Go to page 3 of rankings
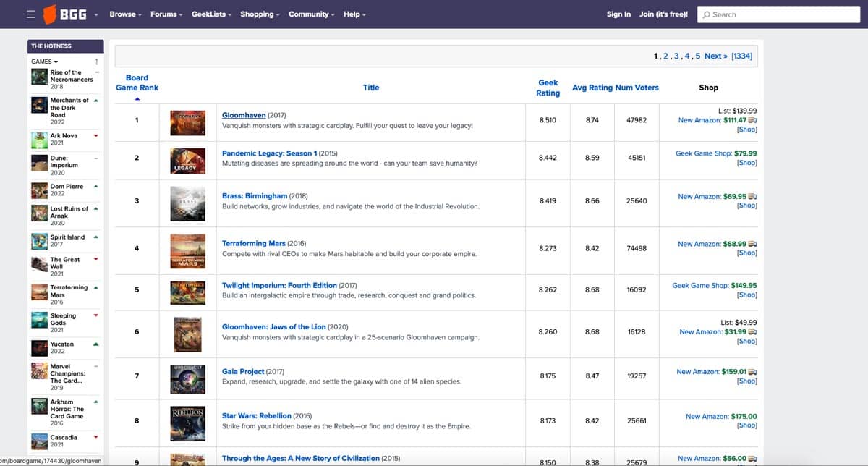The height and width of the screenshot is (466, 868). coord(676,56)
